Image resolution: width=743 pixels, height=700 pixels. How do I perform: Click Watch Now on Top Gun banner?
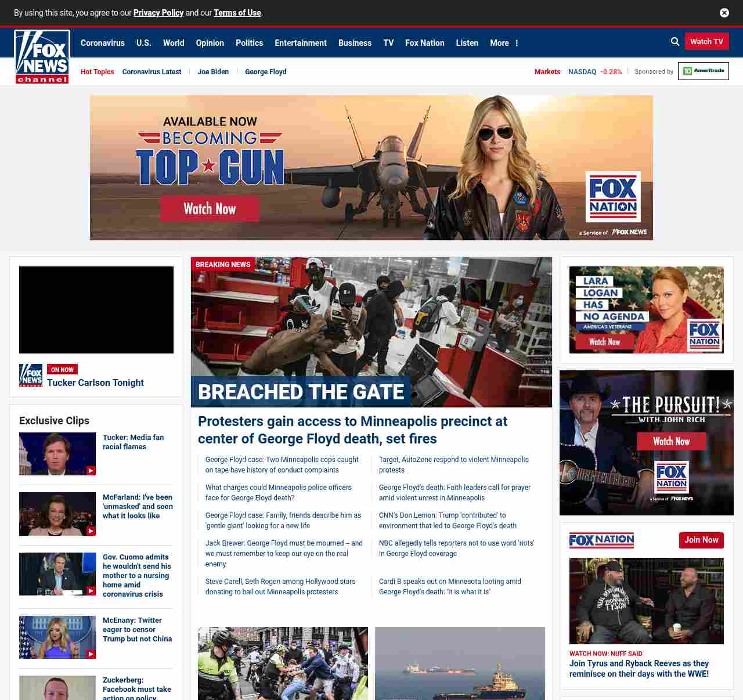pos(210,209)
